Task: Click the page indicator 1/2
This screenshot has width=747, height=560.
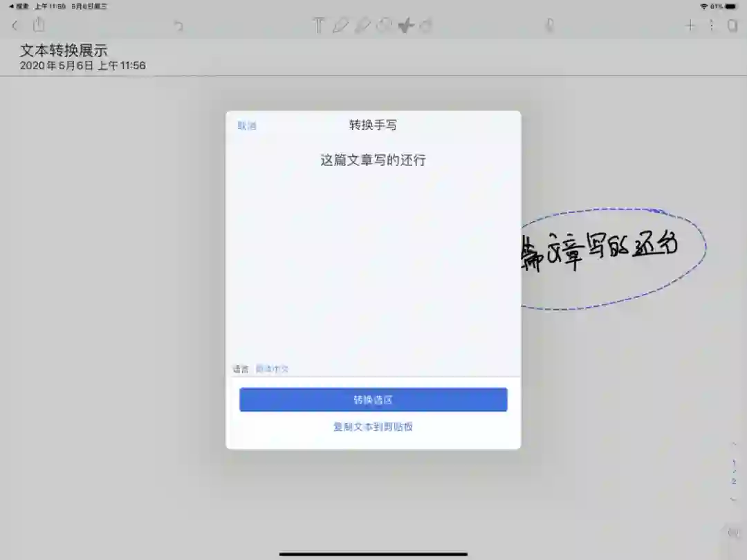Action: 734,472
